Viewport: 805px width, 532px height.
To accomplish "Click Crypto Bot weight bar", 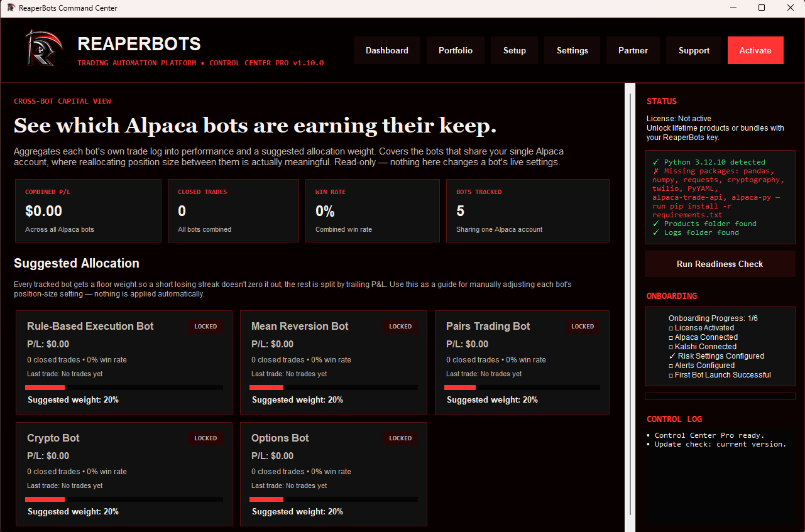I will (124, 499).
